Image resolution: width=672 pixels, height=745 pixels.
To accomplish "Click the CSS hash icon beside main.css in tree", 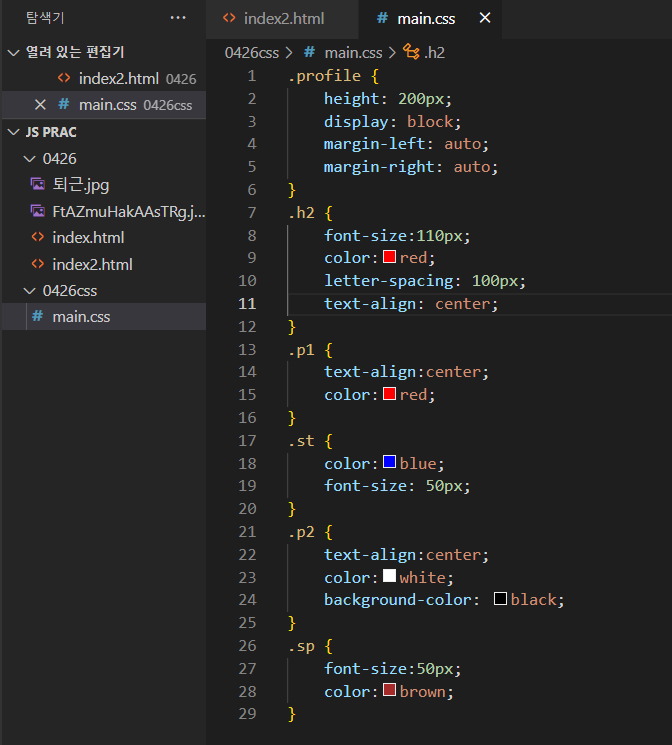I will click(x=38, y=316).
